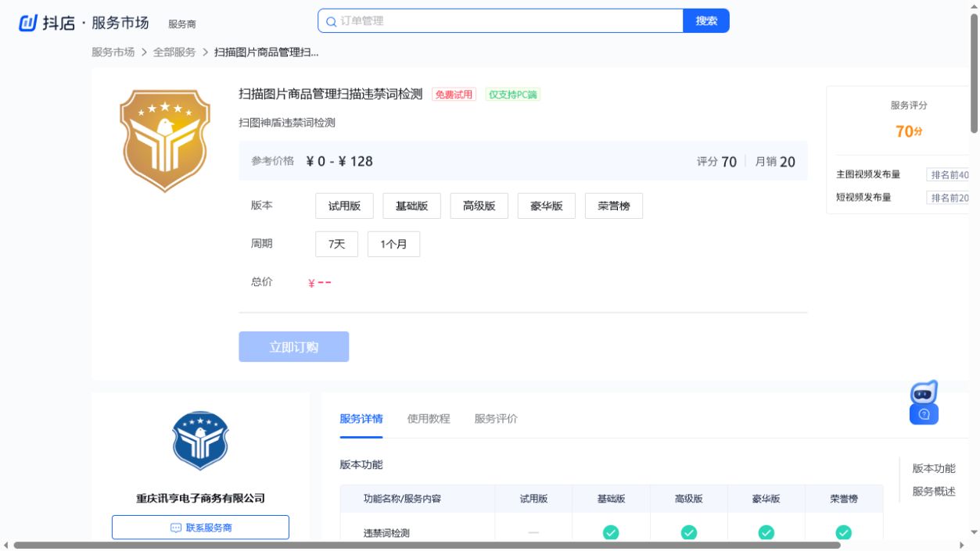The image size is (980, 551).
Task: Click the 立即订购 button
Action: coord(293,347)
